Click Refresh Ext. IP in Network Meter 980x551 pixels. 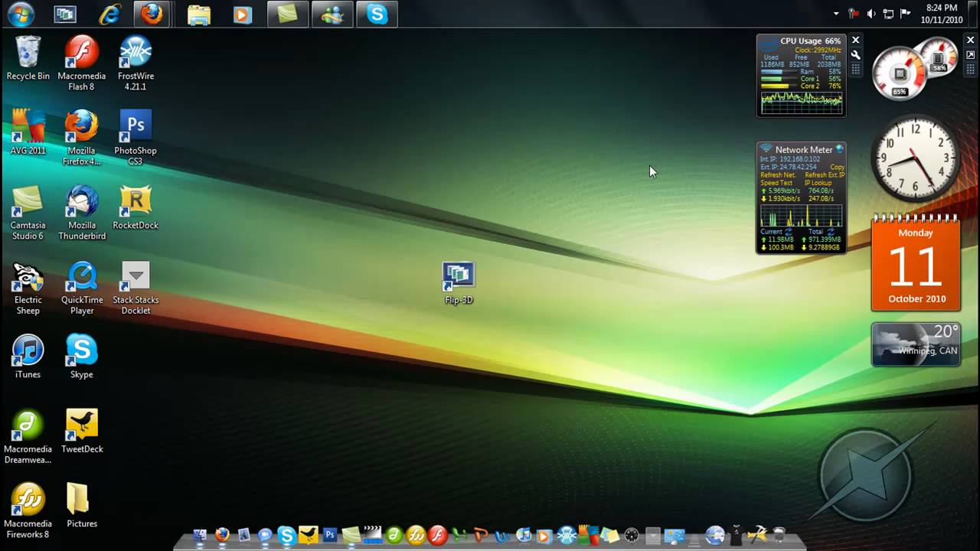[x=825, y=175]
